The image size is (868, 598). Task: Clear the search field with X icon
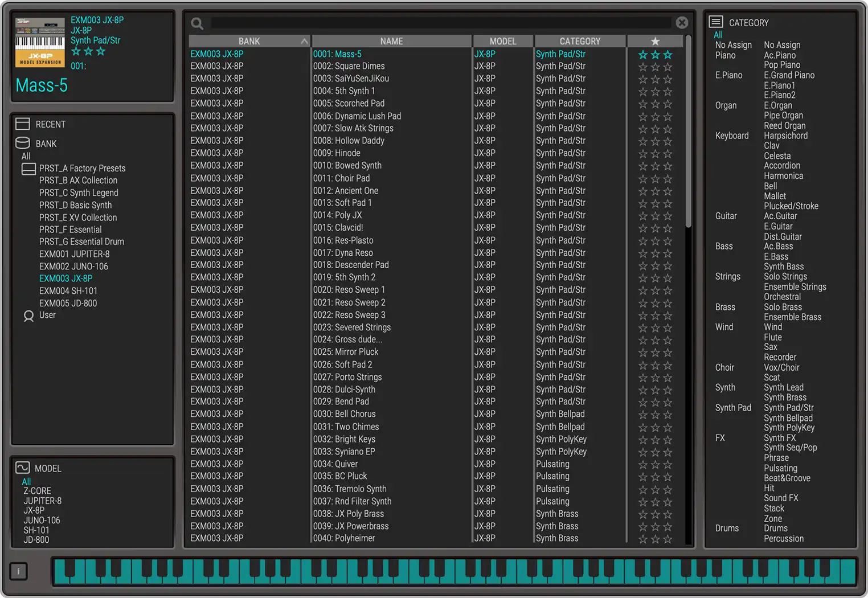coord(682,23)
